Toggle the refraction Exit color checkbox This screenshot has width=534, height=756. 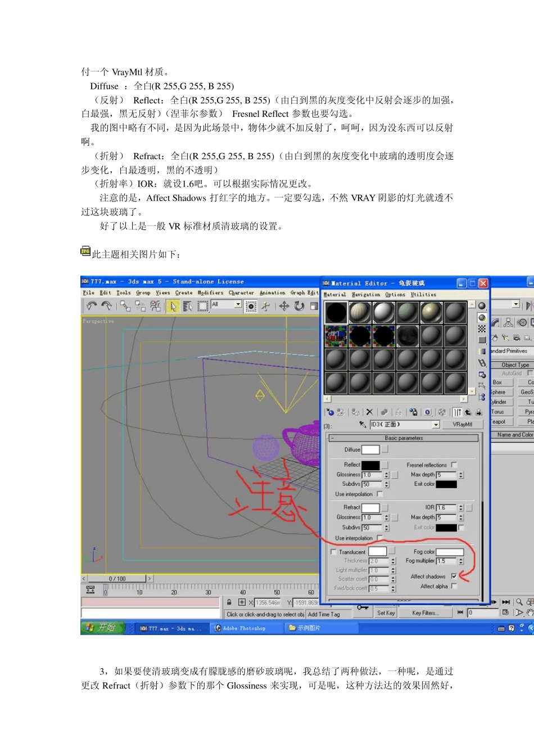[461, 528]
